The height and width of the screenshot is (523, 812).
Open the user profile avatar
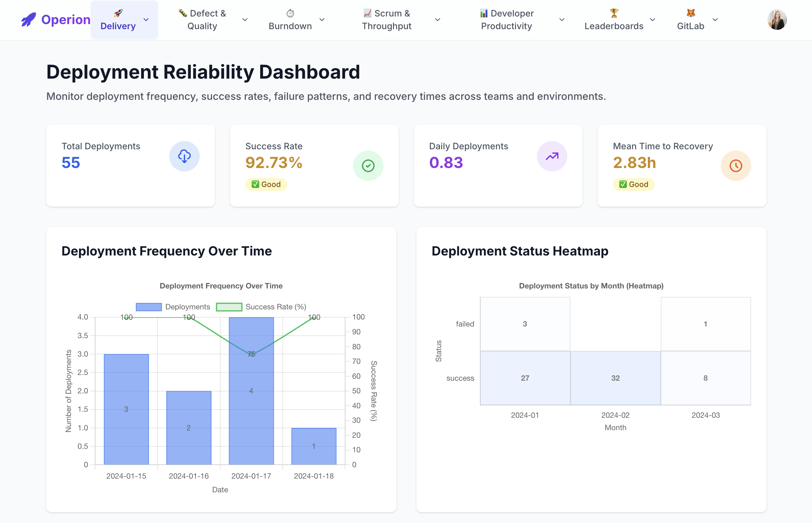(777, 20)
